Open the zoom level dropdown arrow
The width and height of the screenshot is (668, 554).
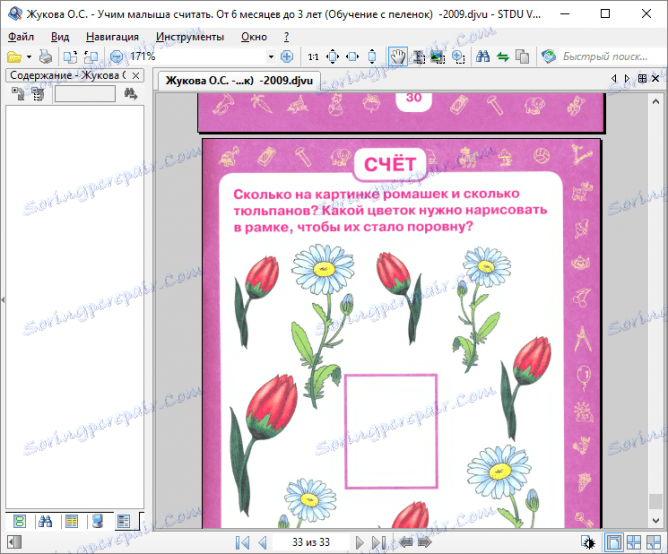(271, 57)
